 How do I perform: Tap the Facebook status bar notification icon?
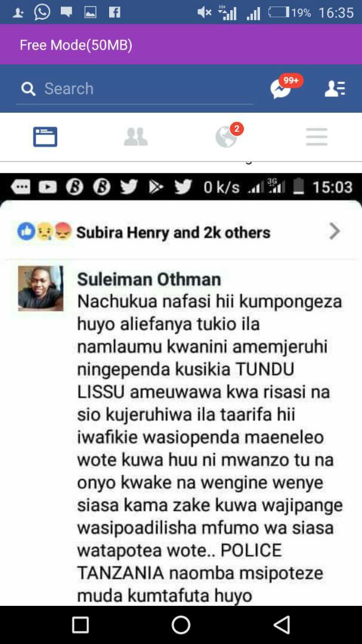pos(115,13)
